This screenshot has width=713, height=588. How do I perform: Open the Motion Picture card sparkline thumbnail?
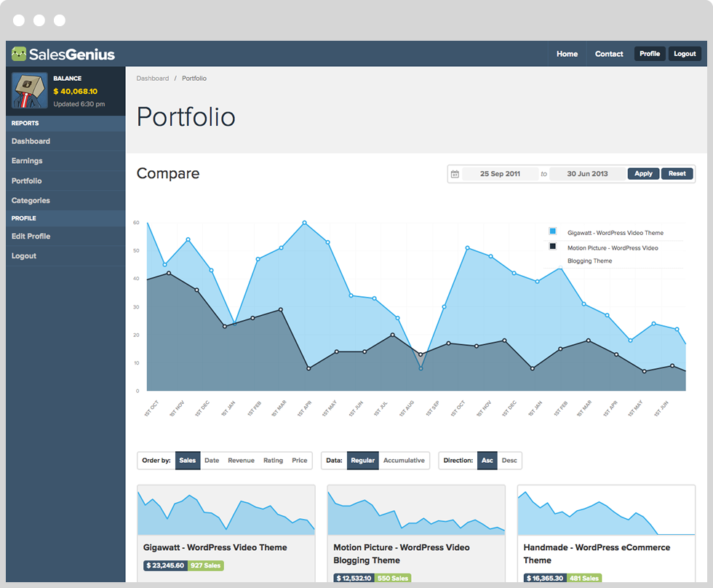(416, 510)
